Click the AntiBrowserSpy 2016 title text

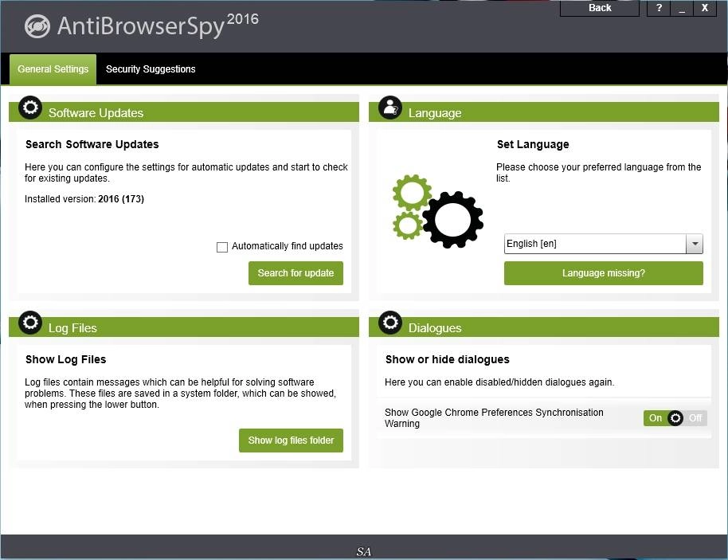pos(158,25)
